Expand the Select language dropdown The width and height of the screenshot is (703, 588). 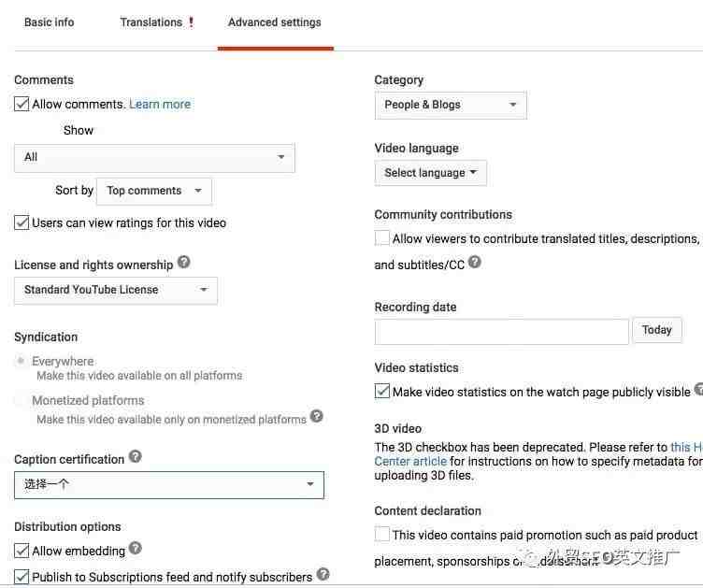pyautogui.click(x=430, y=173)
